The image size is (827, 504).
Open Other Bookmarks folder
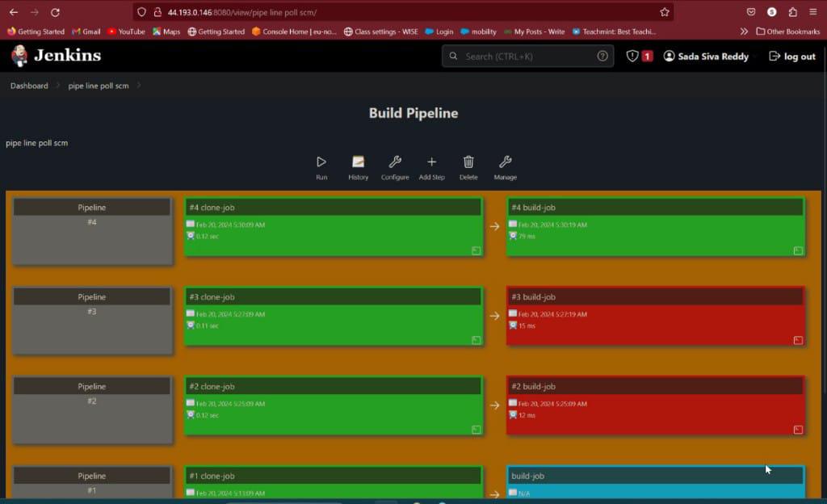coord(788,31)
